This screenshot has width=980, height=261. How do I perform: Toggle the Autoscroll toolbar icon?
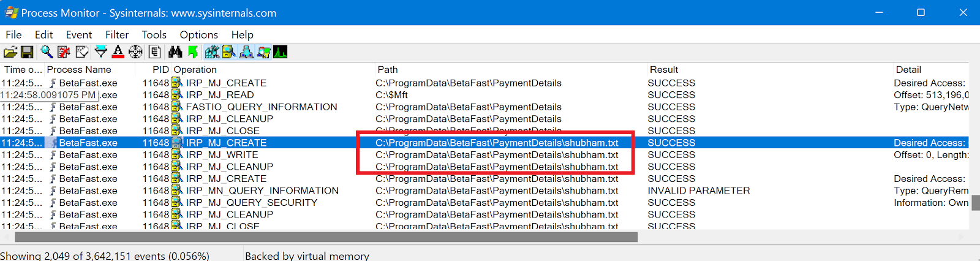(64, 52)
